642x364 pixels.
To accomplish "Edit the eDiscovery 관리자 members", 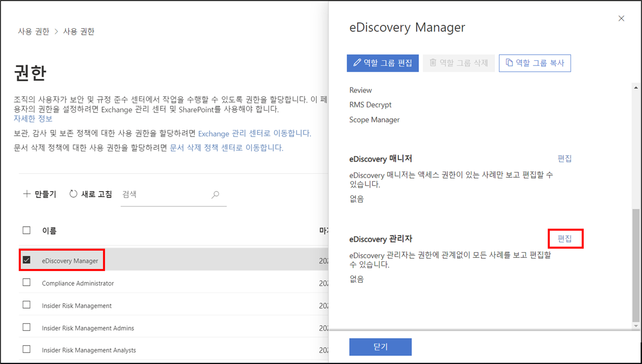I will point(565,239).
